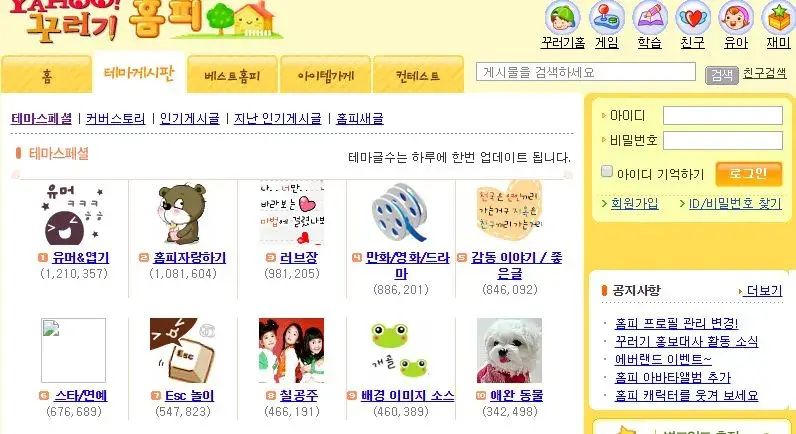Select the 친구 winged heart icon
This screenshot has width=796, height=434.
693,18
